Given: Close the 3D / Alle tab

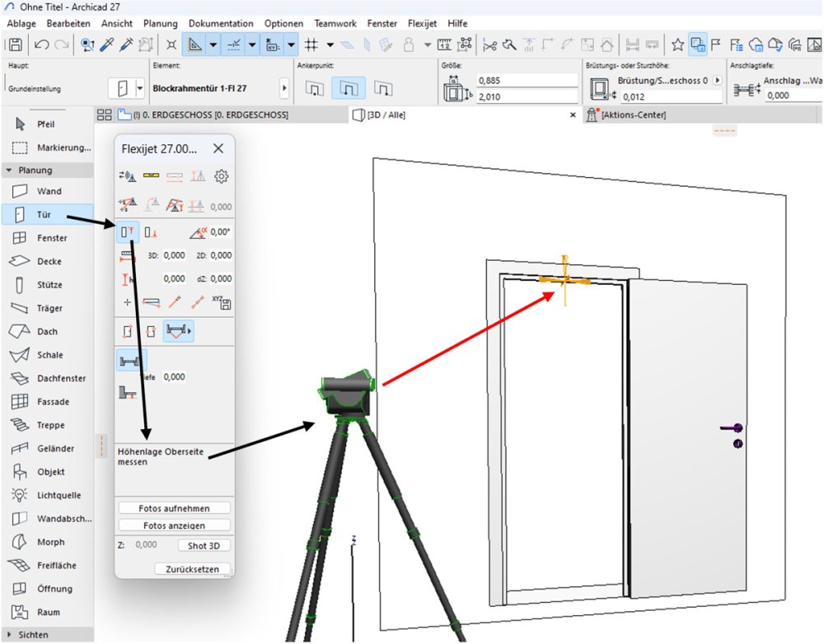Looking at the screenshot, I should (573, 114).
